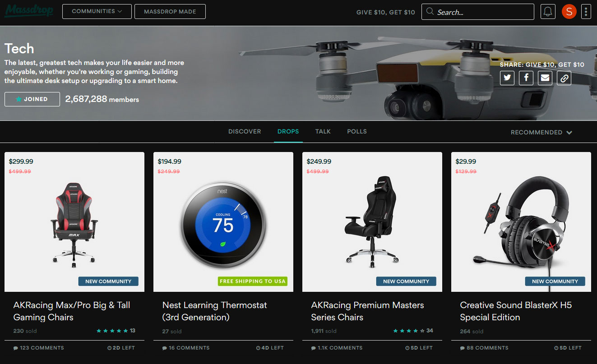Open Creative Sound BlasterX H5 Special Edition

(516, 311)
